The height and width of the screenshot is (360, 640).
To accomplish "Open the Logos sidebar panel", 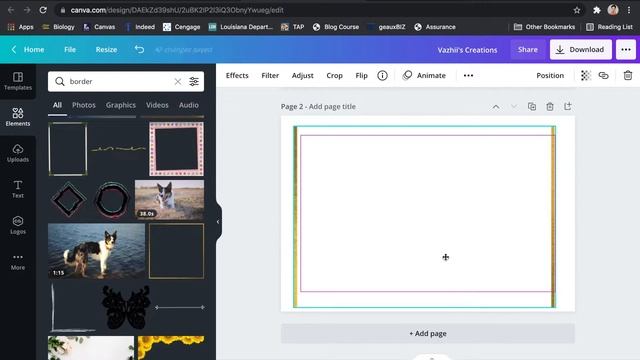I will [x=18, y=225].
